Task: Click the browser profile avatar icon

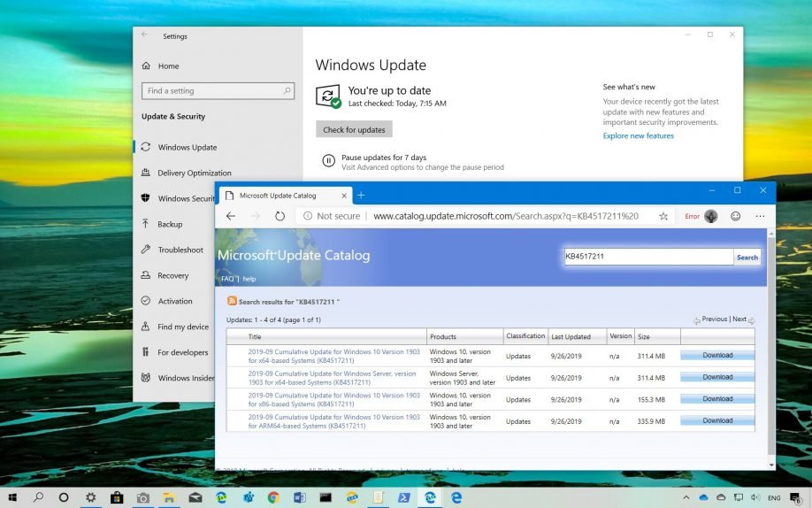Action: (711, 216)
